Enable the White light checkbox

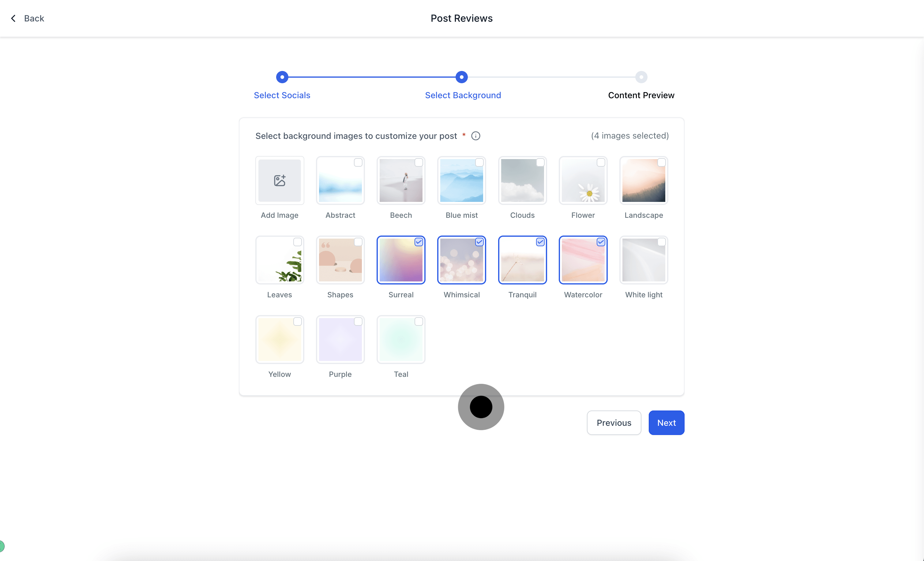tap(662, 242)
